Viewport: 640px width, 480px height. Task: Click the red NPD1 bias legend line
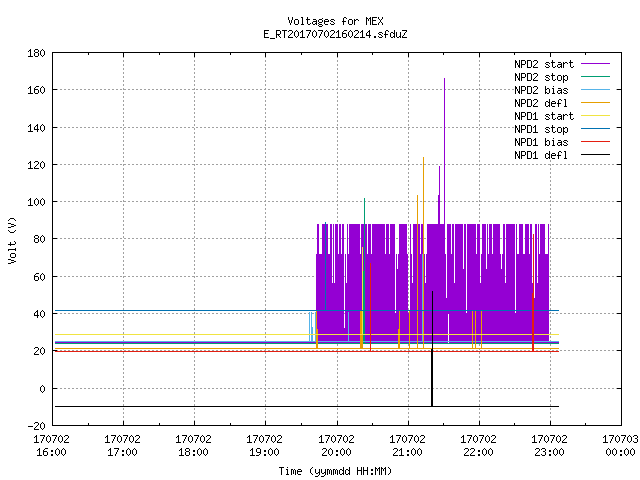coord(595,142)
